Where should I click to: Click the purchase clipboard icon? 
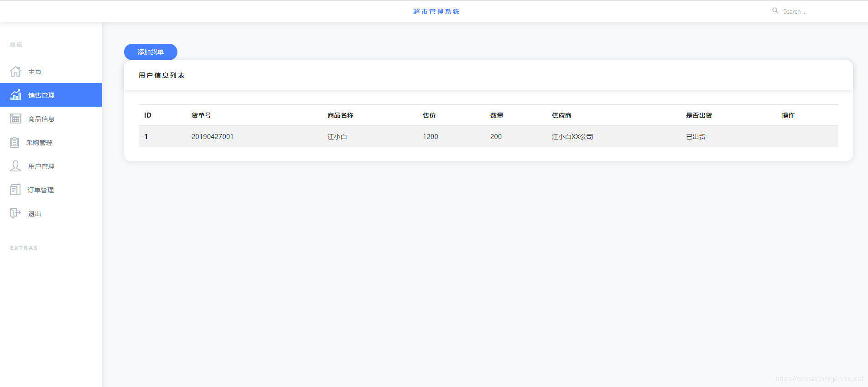(x=15, y=142)
